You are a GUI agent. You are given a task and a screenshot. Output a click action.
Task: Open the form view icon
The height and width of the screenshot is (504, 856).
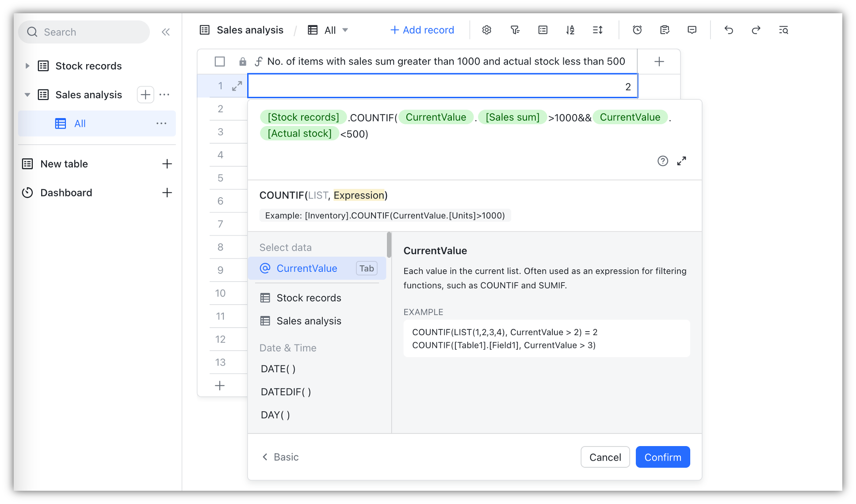click(x=665, y=30)
